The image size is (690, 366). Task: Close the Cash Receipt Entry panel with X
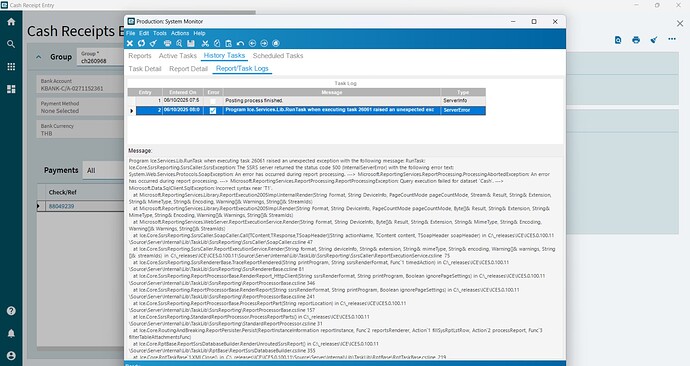coord(680,23)
